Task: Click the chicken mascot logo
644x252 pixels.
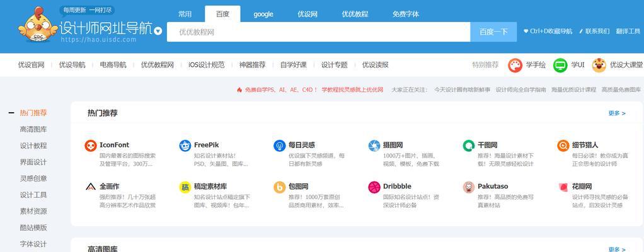Action: [x=38, y=25]
